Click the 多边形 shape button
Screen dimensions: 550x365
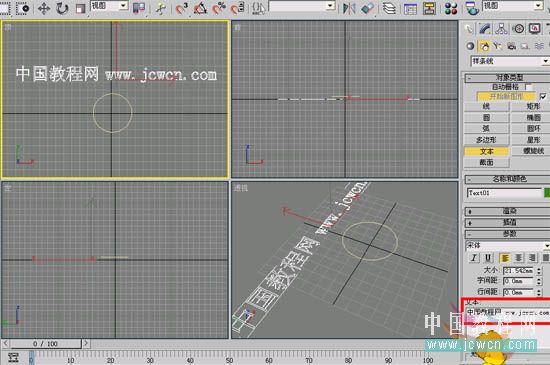(x=486, y=140)
